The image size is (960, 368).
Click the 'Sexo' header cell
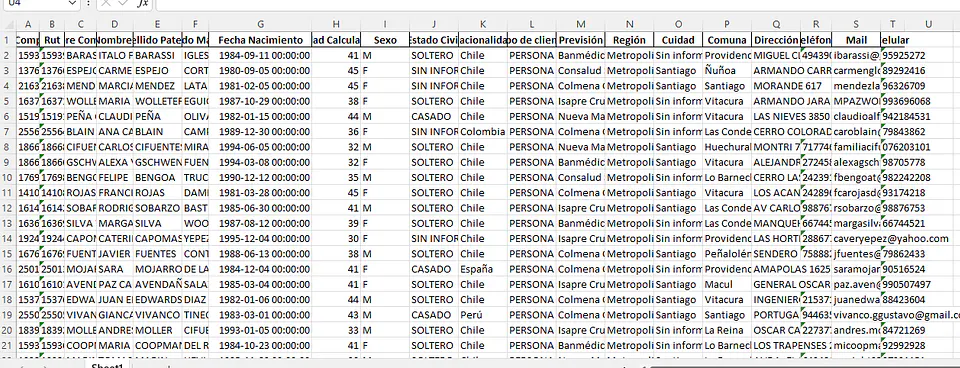coord(385,40)
